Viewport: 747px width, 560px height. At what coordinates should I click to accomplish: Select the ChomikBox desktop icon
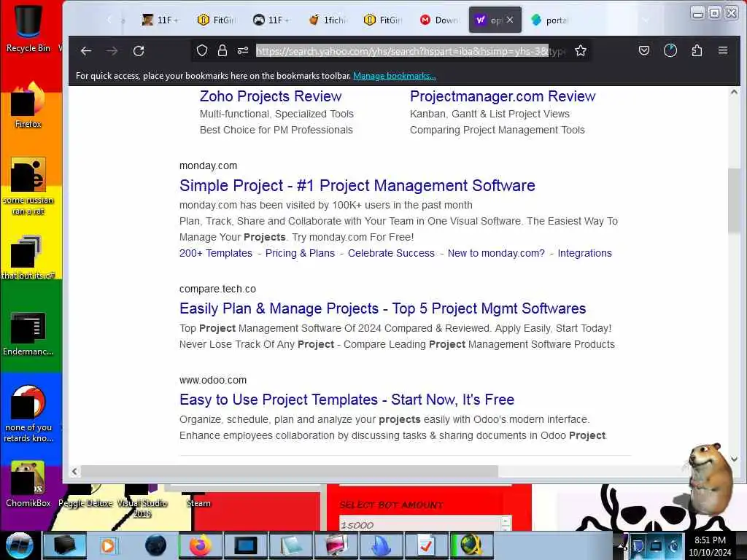click(x=28, y=483)
